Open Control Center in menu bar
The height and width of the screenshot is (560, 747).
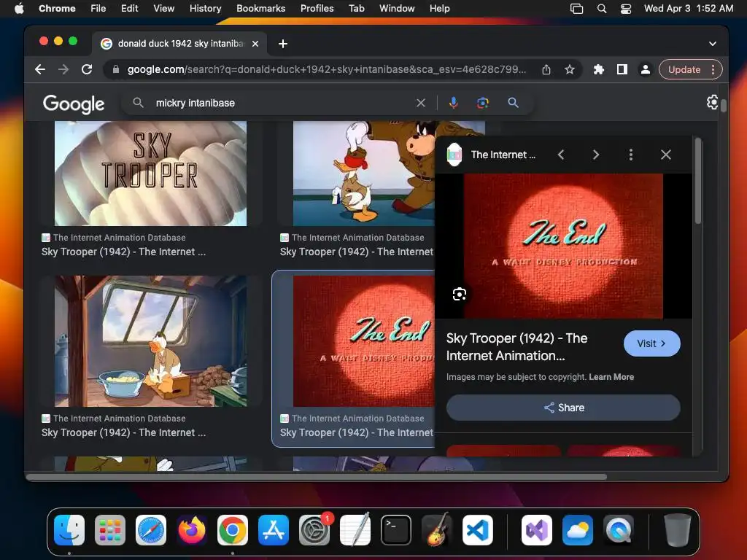625,9
